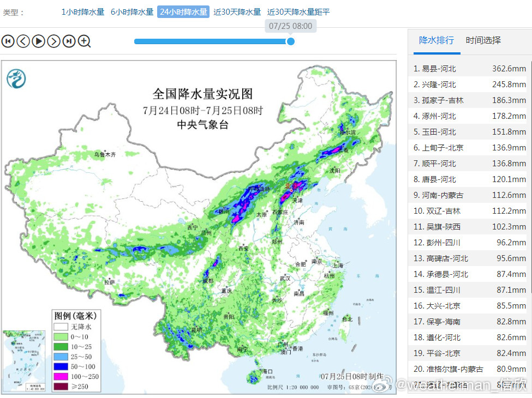Click the 07/25 08:00 time tooltip

290,26
